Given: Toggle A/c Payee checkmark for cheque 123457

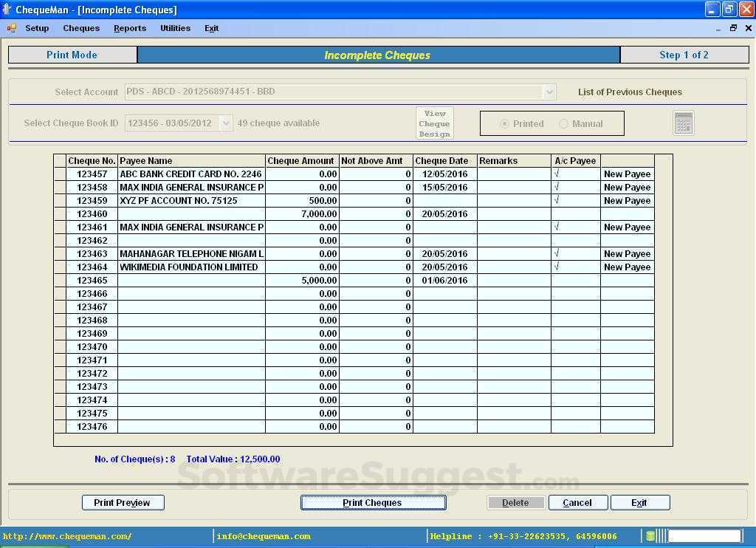Looking at the screenshot, I should pos(575,174).
